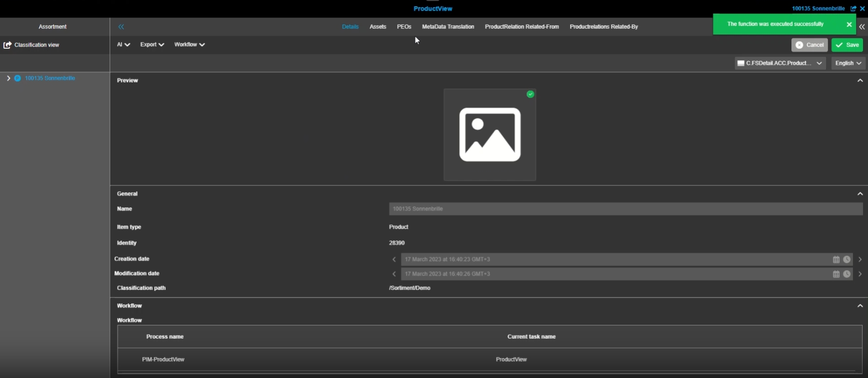Click the Classification view icon

point(7,45)
